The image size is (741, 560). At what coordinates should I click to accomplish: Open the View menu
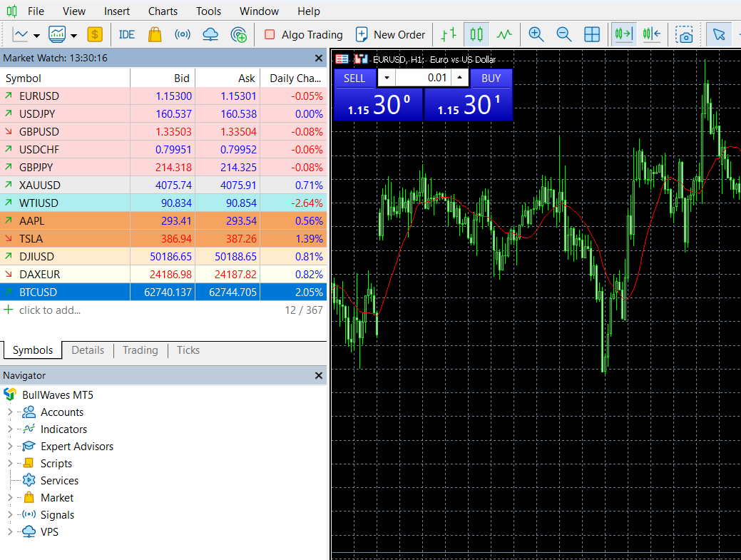click(74, 11)
